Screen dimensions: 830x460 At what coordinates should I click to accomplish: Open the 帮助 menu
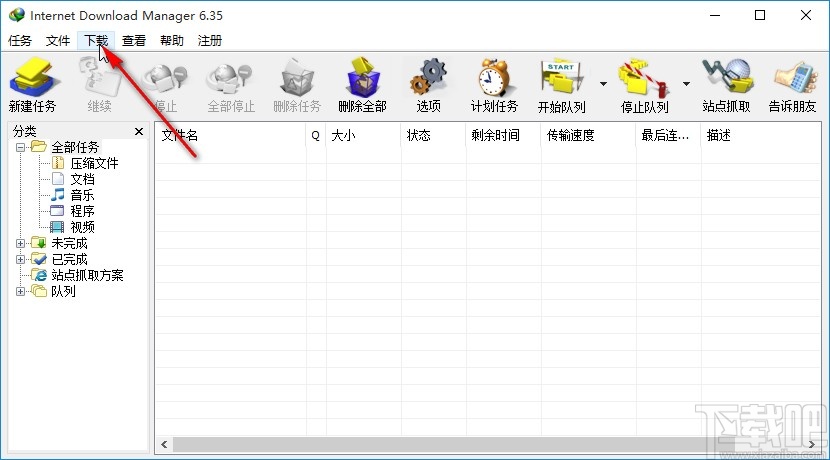pos(172,41)
